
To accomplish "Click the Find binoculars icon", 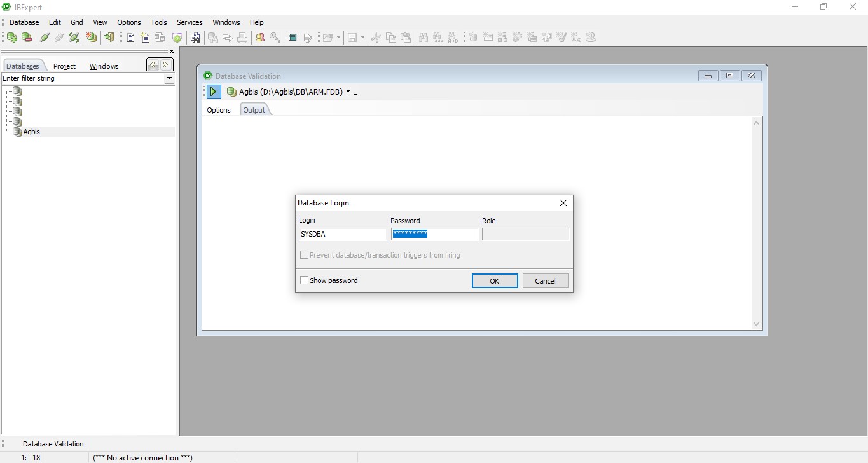I will 424,38.
